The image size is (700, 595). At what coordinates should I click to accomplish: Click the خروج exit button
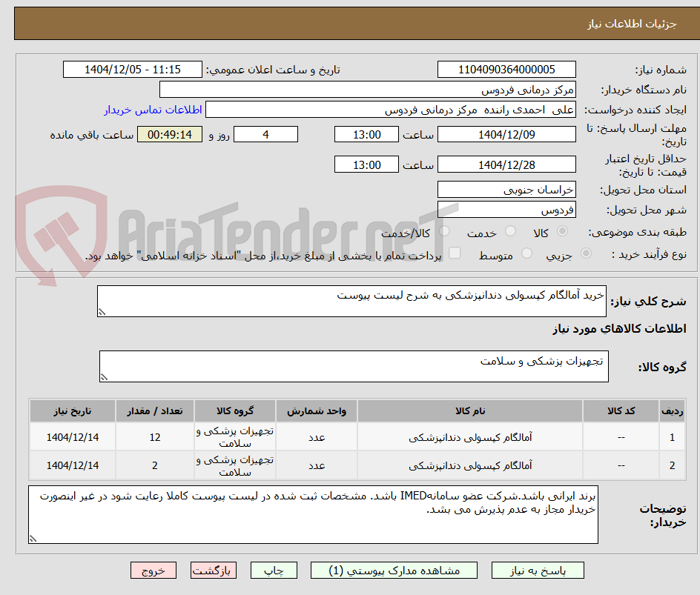pyautogui.click(x=153, y=571)
